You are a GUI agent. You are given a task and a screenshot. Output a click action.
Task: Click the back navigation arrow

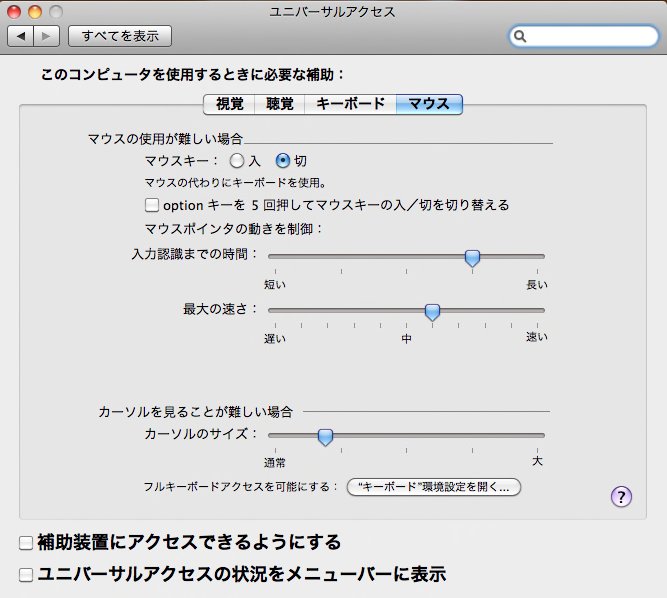20,36
